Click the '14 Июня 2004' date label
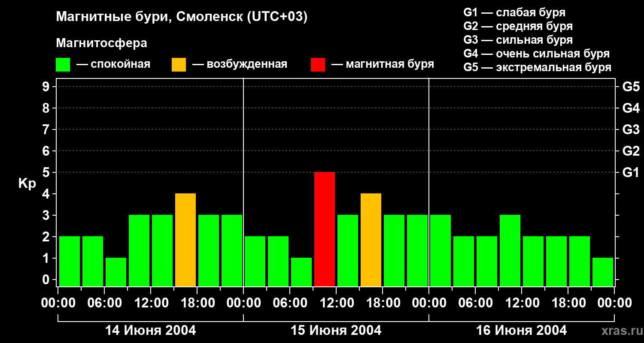 [x=151, y=331]
